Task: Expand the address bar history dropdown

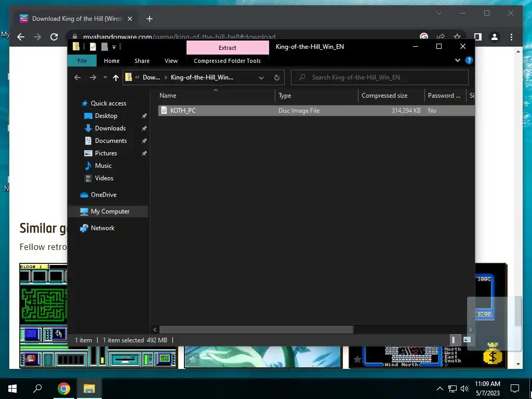Action: point(261,78)
